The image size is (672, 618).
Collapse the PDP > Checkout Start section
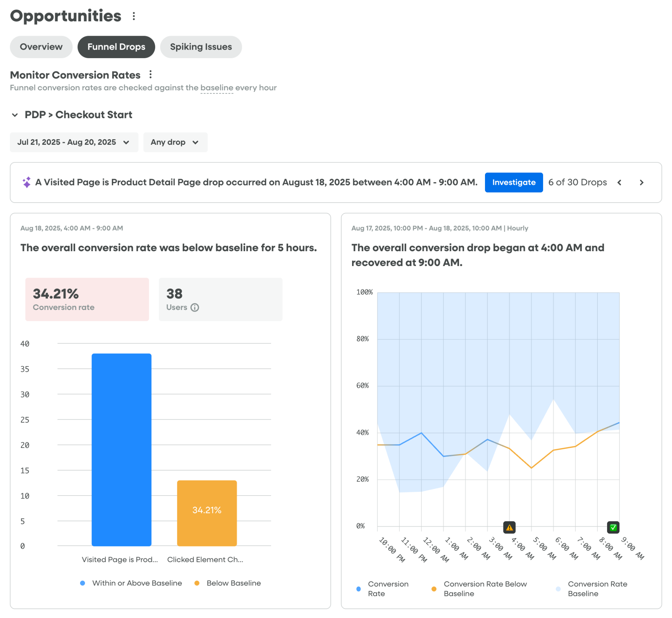click(x=15, y=115)
